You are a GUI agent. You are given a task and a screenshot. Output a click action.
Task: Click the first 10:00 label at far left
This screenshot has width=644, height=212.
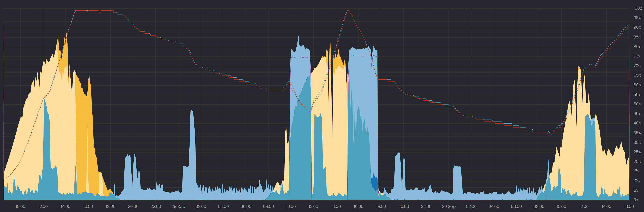point(20,207)
